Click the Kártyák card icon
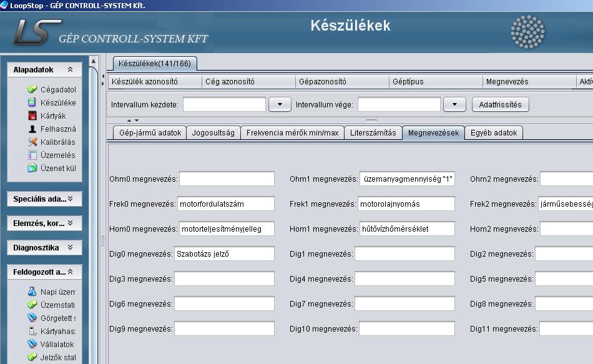The image size is (593, 364). [32, 116]
